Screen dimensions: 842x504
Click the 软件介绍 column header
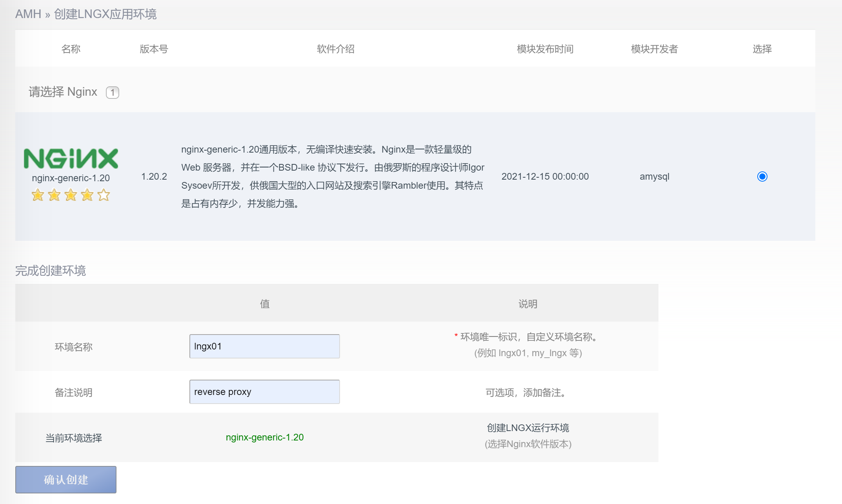pos(336,49)
